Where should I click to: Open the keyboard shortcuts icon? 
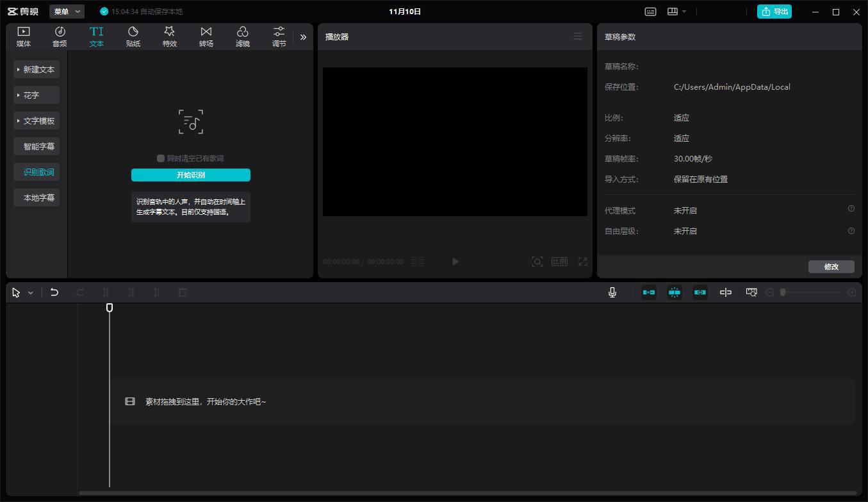coord(650,12)
